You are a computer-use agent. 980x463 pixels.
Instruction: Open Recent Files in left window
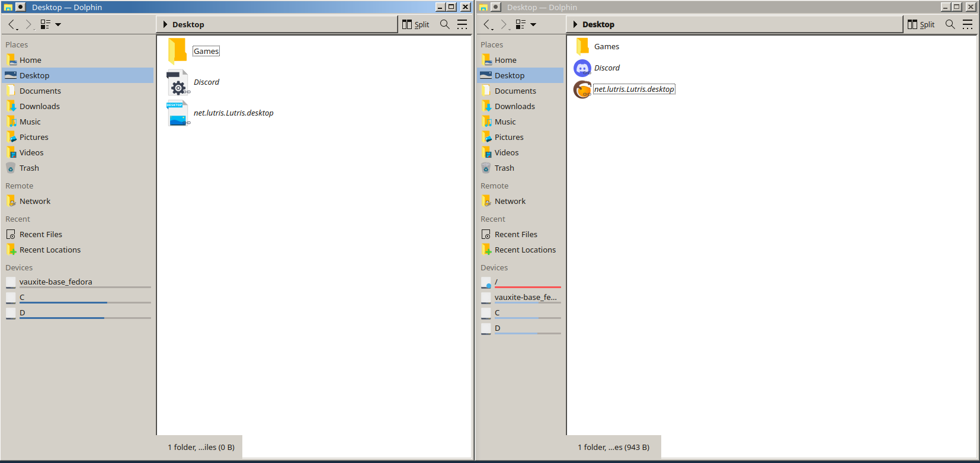[x=78, y=234]
